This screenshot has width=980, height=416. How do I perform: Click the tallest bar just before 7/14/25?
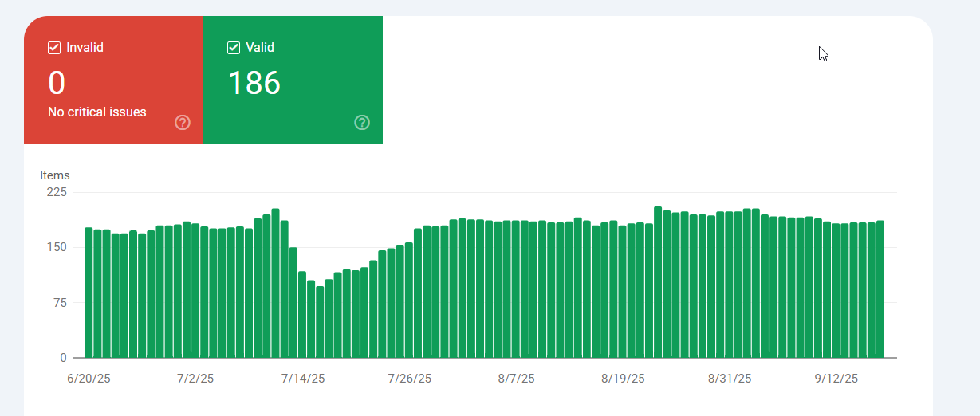(275, 283)
